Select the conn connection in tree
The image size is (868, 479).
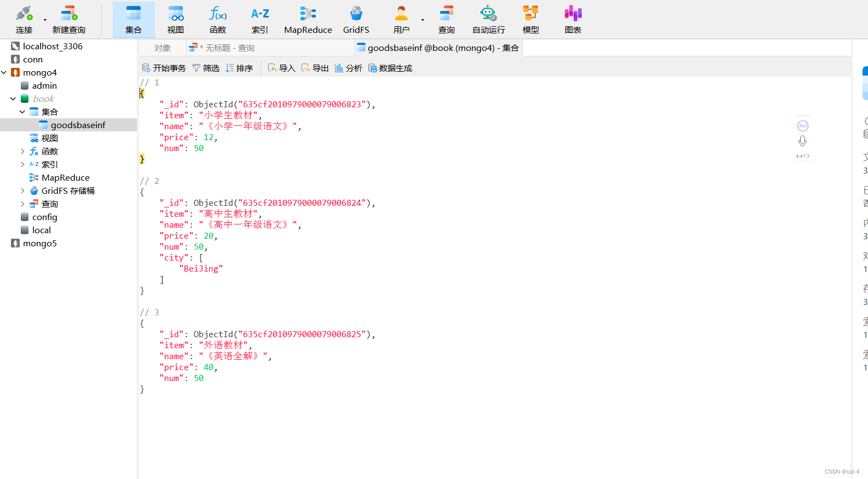[33, 59]
